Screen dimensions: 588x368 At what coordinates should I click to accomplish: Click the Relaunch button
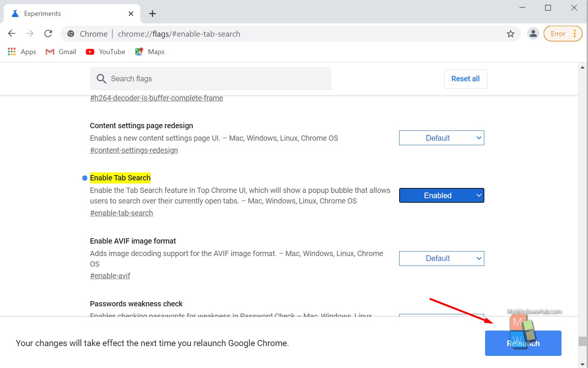pyautogui.click(x=523, y=343)
